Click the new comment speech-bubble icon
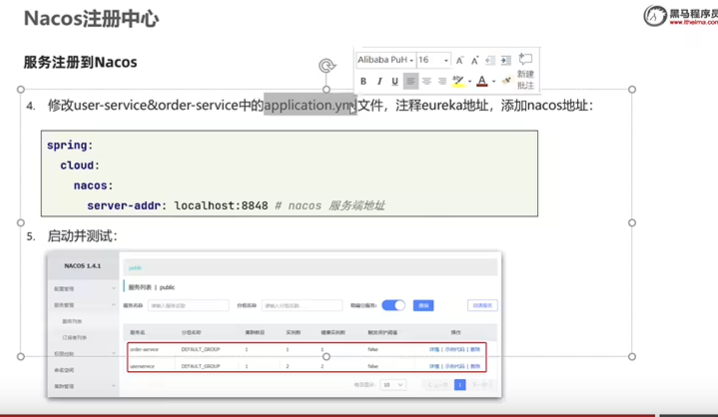This screenshot has height=417, width=718. [x=525, y=60]
